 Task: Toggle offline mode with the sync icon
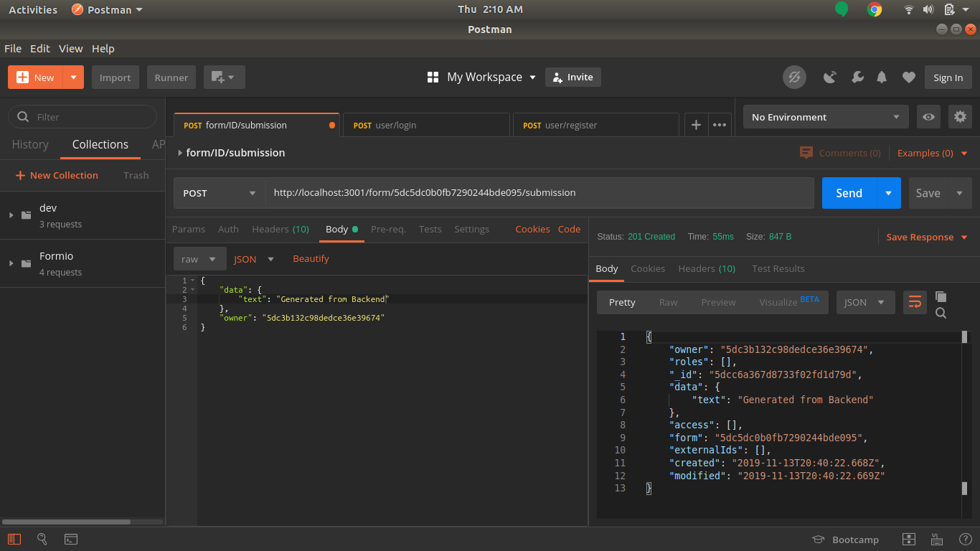click(794, 77)
